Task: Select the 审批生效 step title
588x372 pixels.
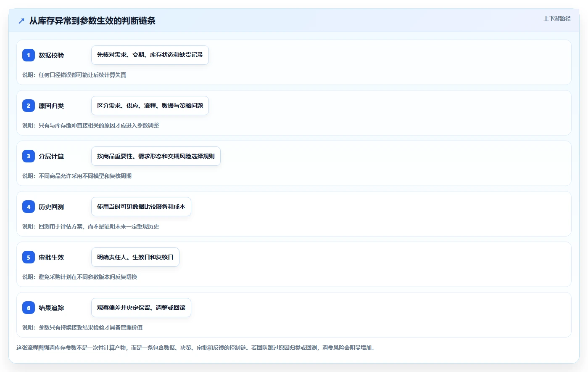Action: [51, 257]
